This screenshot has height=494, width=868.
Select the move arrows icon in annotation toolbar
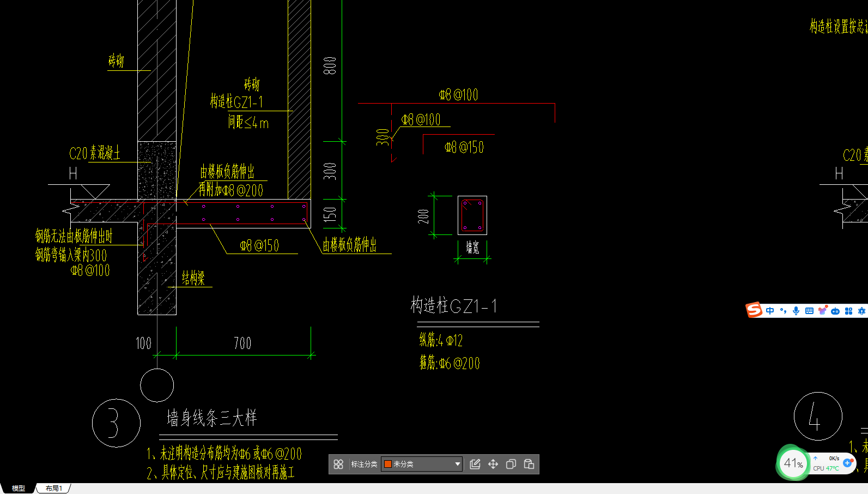(x=493, y=464)
